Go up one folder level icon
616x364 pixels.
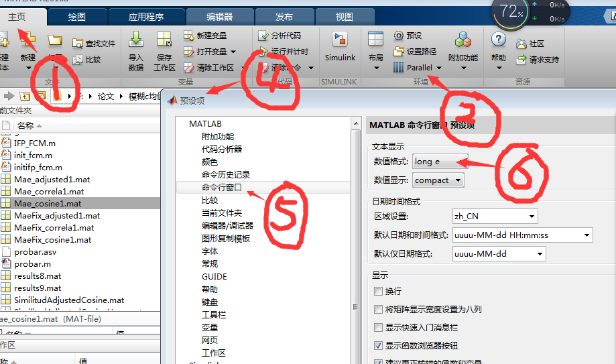point(25,96)
